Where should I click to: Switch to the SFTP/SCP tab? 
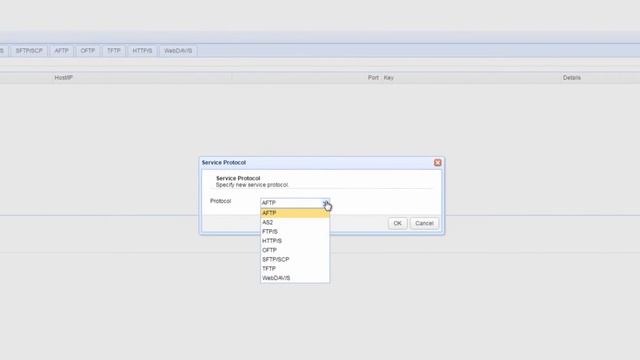(29, 51)
